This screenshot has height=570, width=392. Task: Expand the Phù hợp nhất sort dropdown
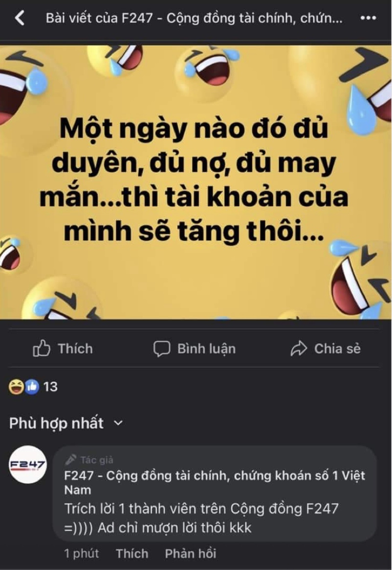click(66, 423)
